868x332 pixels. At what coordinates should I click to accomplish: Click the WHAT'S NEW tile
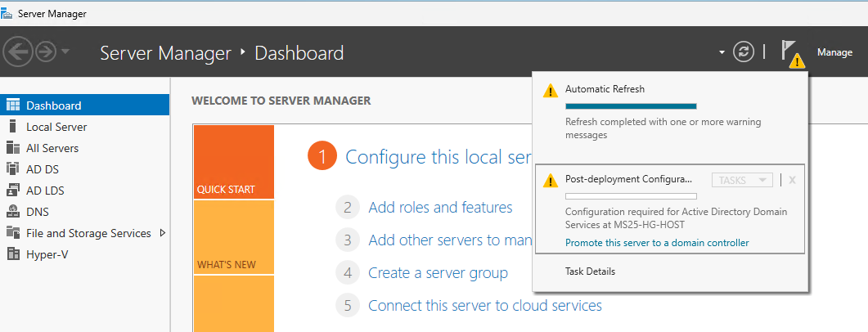pos(234,237)
